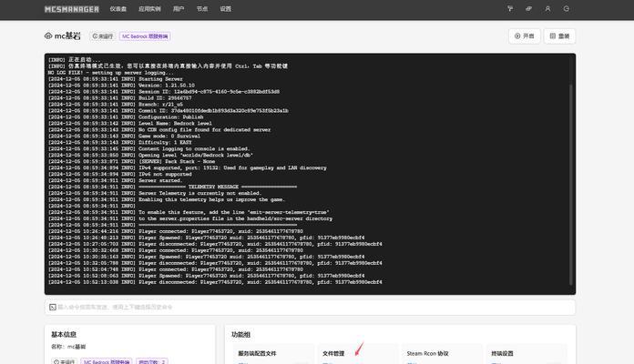Screen dimensions: 634x364
Task: Open the 用户 users menu
Action: pos(179,9)
